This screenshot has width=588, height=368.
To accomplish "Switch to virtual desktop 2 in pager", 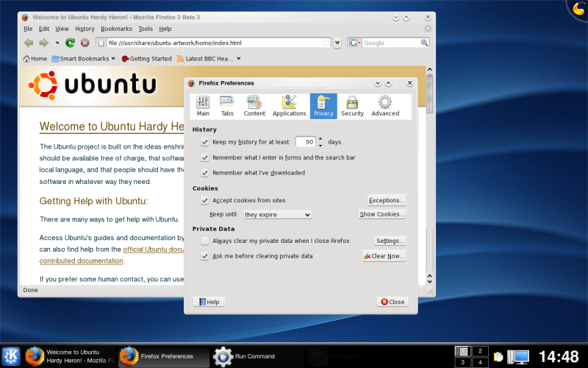I will pyautogui.click(x=480, y=351).
